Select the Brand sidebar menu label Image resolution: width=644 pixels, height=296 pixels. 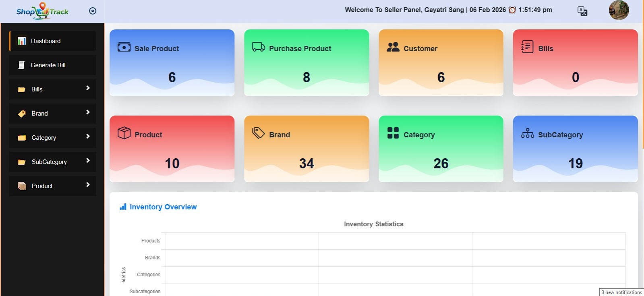coord(39,114)
